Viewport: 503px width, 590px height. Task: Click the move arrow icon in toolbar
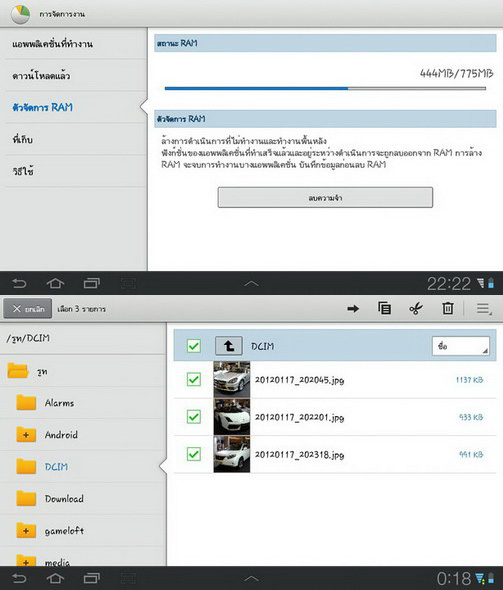pyautogui.click(x=353, y=309)
